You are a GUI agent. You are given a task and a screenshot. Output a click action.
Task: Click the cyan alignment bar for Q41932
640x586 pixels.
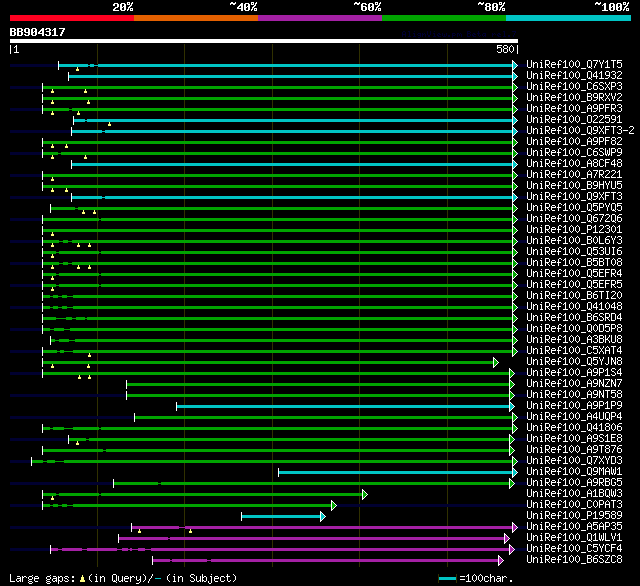tap(291, 76)
